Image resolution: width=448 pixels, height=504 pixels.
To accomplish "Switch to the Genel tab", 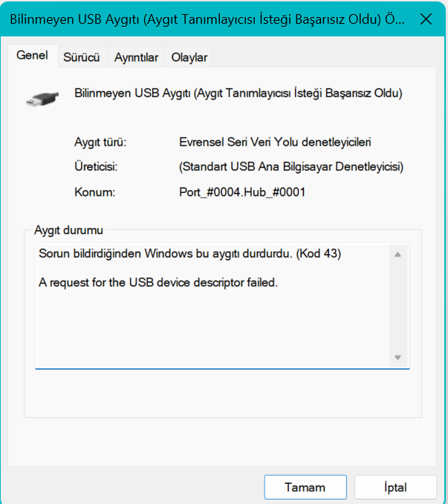I will [x=32, y=55].
